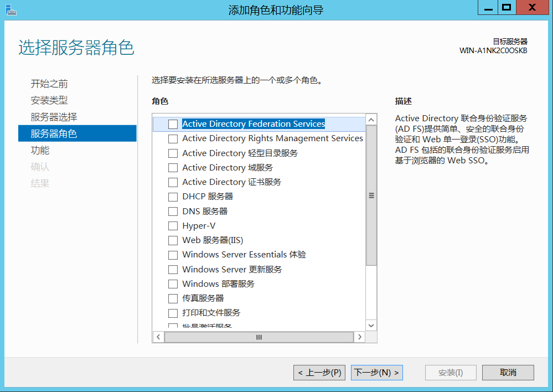Screen dimensions: 553x392
Task: Check the Windows 部署服务 checkbox
Action: 173,284
